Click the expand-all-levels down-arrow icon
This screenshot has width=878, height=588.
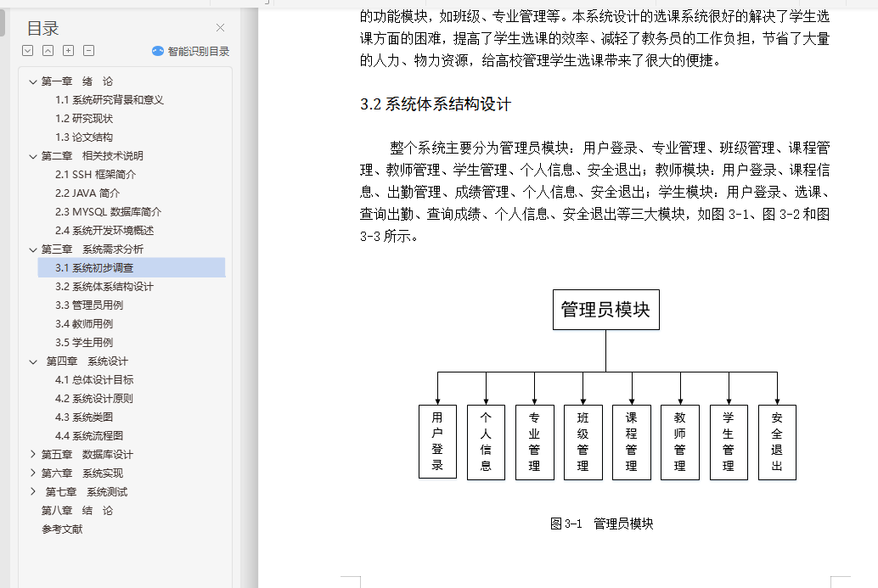[27, 51]
